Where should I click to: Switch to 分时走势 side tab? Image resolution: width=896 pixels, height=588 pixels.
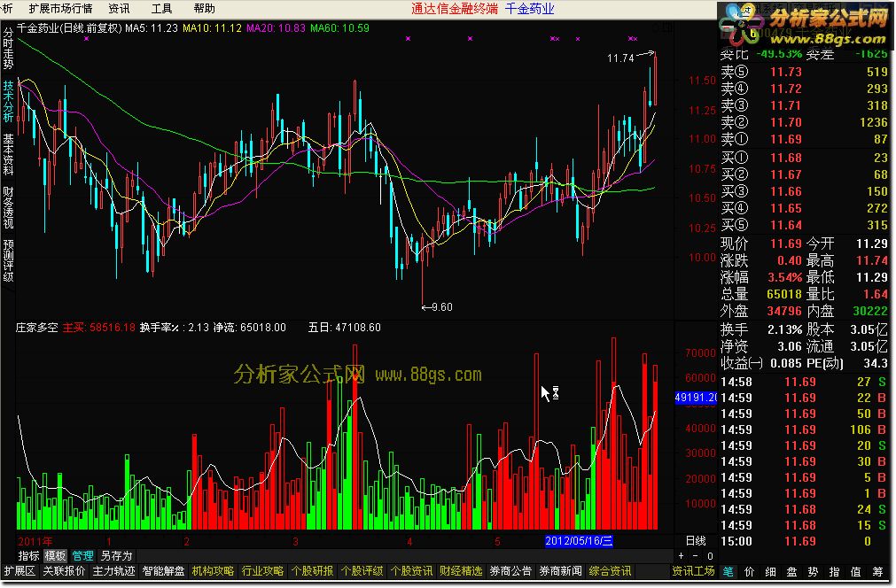tap(8, 49)
